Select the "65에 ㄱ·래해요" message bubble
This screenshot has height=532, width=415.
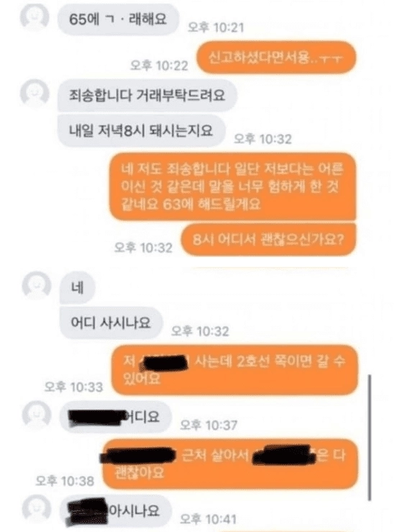(118, 19)
